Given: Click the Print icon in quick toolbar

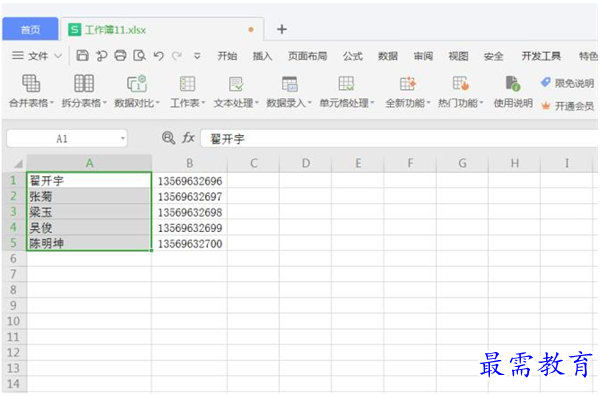Looking at the screenshot, I should point(120,56).
